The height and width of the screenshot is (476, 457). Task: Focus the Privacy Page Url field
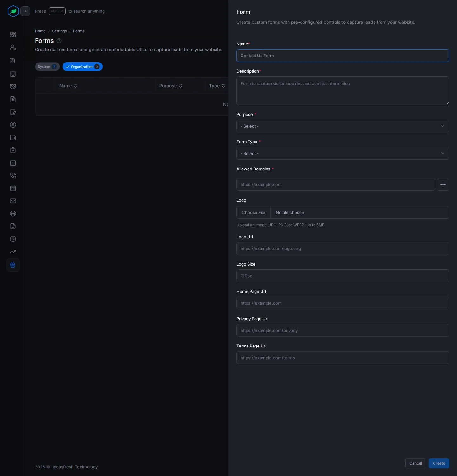click(x=343, y=330)
